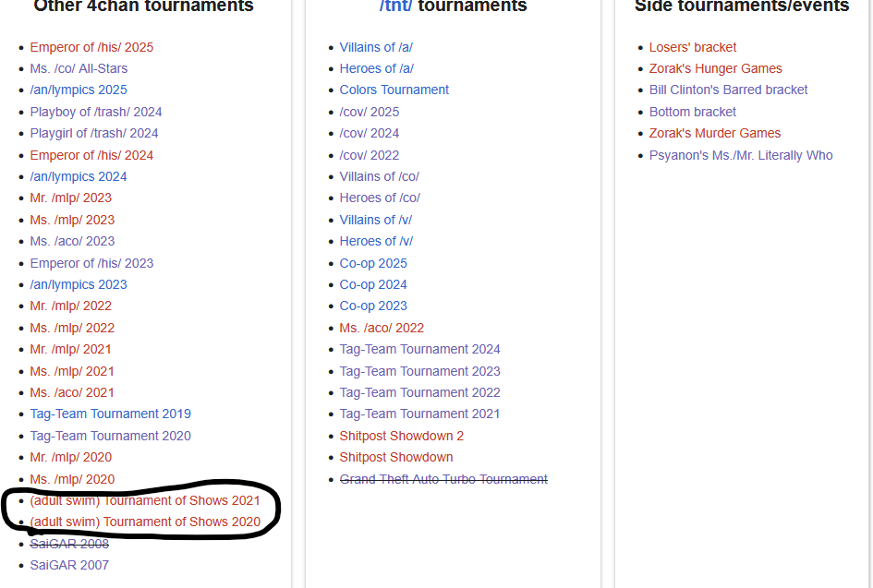This screenshot has height=588, width=873.
Task: Open Bill Clinton's Barred bracket
Action: (x=728, y=90)
